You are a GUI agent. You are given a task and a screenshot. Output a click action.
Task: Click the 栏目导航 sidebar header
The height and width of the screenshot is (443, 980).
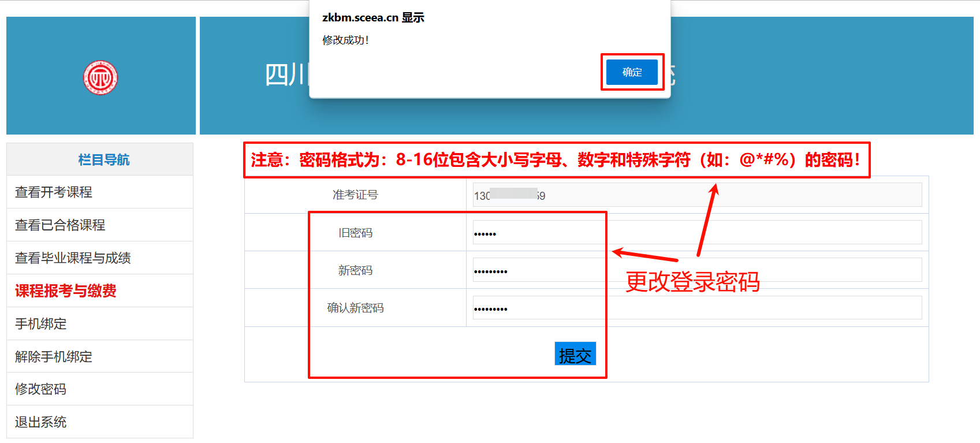pyautogui.click(x=104, y=159)
